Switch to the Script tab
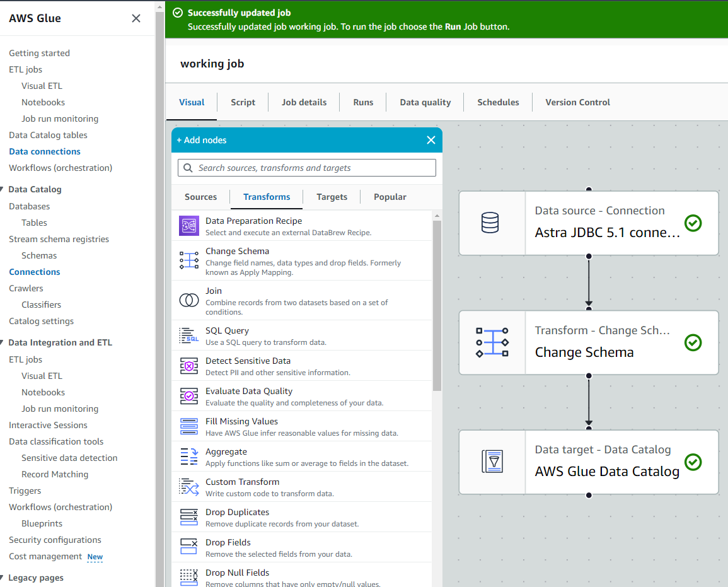The width and height of the screenshot is (728, 587). [243, 102]
